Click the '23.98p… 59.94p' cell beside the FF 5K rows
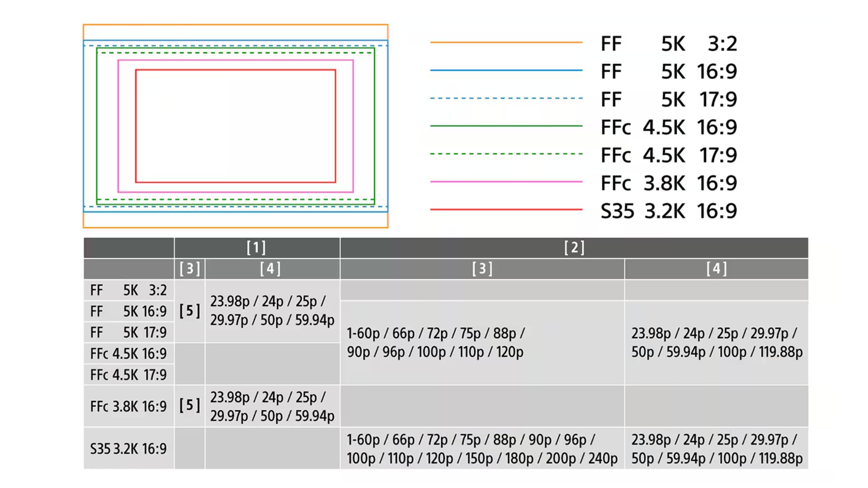This screenshot has width=868, height=488. [x=272, y=311]
